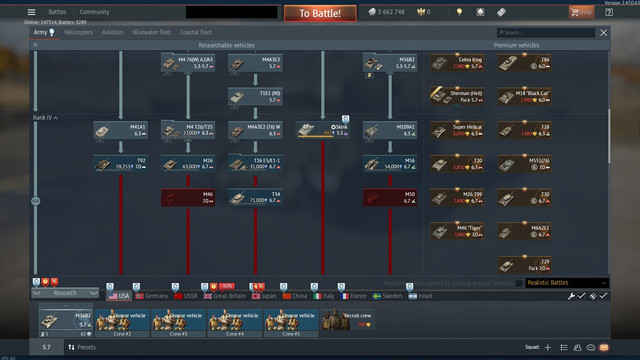640x360 pixels.
Task: Select the M4A3E2 (76) W card
Action: [x=255, y=130]
